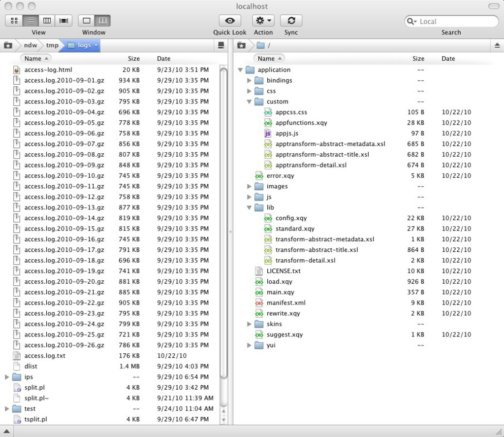Click the right pane eject icon
The width and height of the screenshot is (504, 437).
coord(497,45)
